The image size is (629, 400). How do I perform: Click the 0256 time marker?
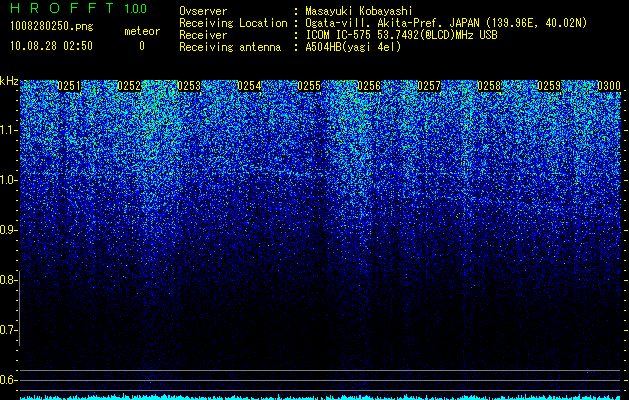point(369,86)
